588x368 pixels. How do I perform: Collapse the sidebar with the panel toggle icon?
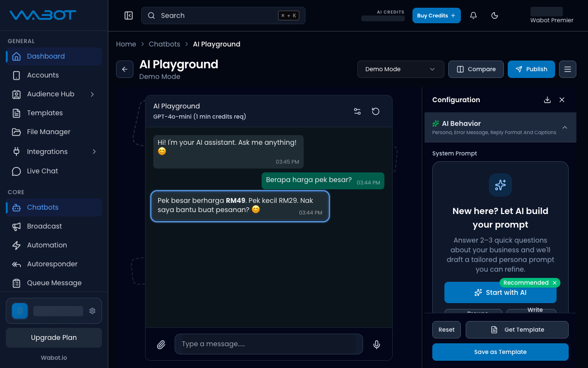pos(129,15)
